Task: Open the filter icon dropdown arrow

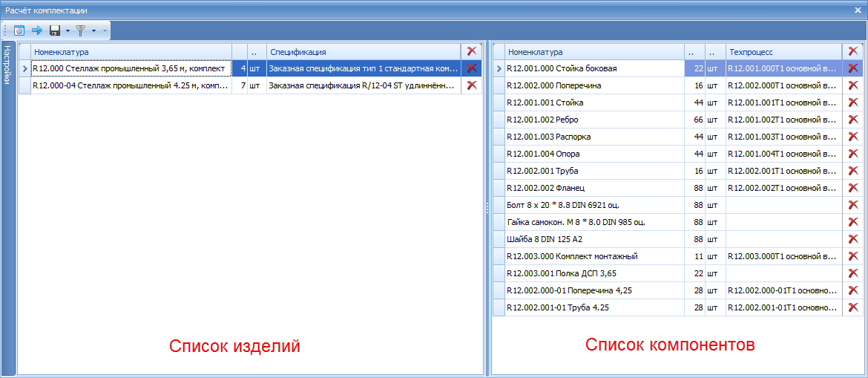Action: [x=93, y=30]
